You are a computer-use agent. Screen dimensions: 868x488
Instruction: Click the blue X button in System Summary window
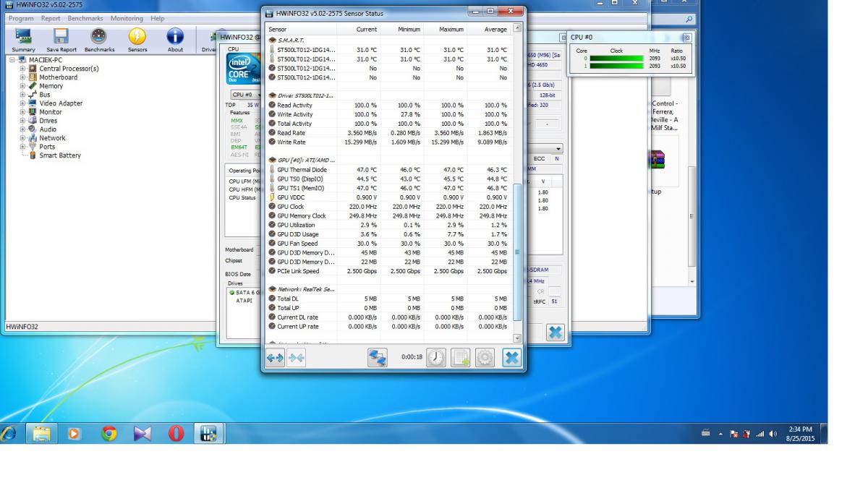click(x=556, y=333)
